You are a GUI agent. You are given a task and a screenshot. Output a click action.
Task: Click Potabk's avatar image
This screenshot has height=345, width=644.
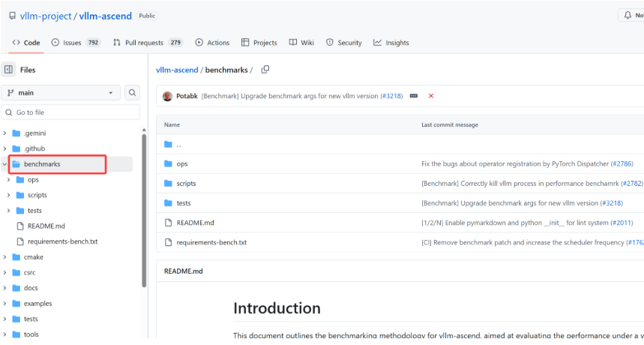[167, 96]
